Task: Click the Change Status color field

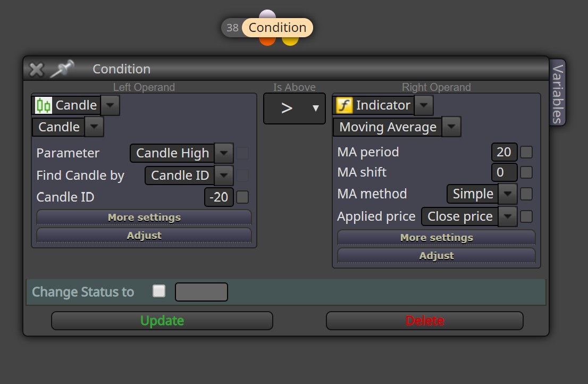Action: (x=201, y=292)
